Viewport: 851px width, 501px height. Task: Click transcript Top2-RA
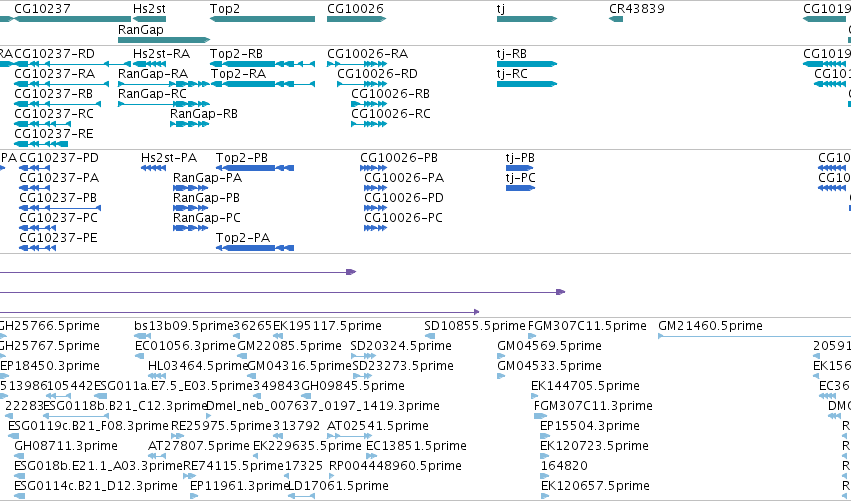(x=238, y=74)
